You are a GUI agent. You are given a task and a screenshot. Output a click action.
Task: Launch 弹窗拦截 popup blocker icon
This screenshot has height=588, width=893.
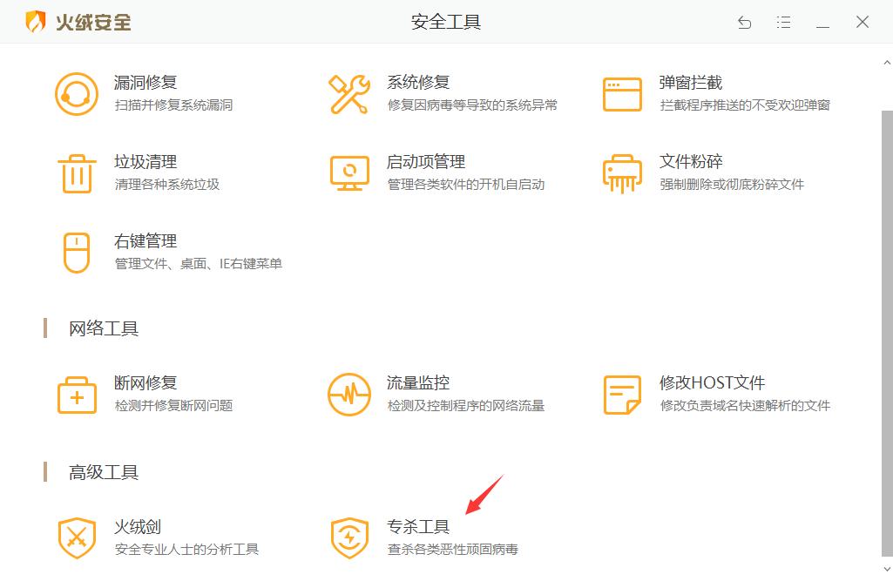tap(620, 92)
